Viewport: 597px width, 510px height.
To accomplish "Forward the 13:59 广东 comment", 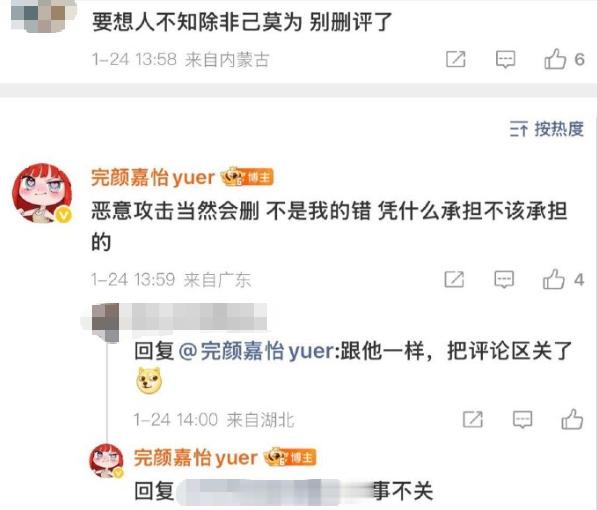I will coord(454,280).
